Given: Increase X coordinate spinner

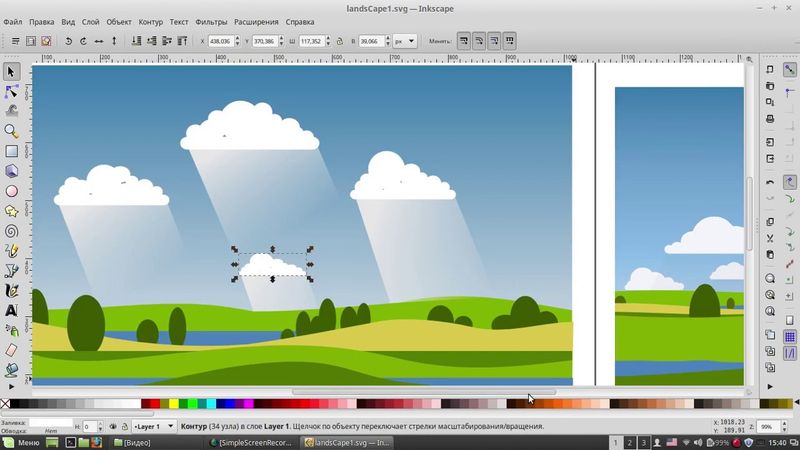Looking at the screenshot, I should [x=237, y=38].
